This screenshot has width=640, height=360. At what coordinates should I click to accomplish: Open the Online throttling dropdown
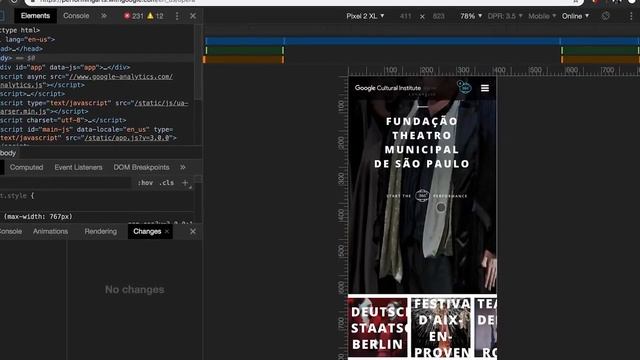click(575, 16)
